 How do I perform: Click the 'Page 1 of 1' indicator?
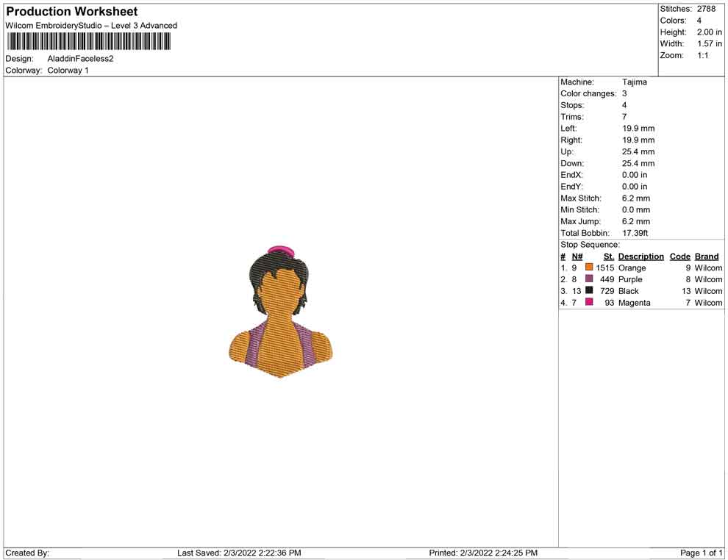tap(701, 553)
